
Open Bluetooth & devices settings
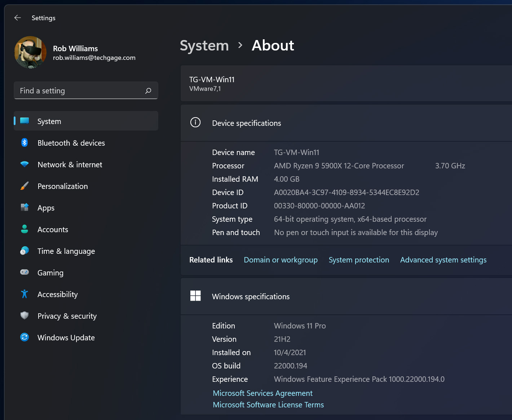point(86,143)
